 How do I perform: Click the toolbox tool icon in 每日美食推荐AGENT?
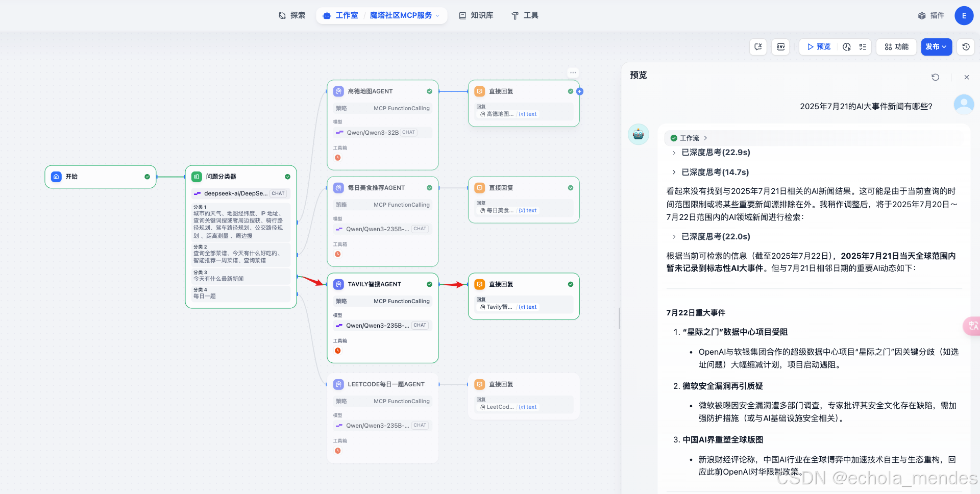337,254
